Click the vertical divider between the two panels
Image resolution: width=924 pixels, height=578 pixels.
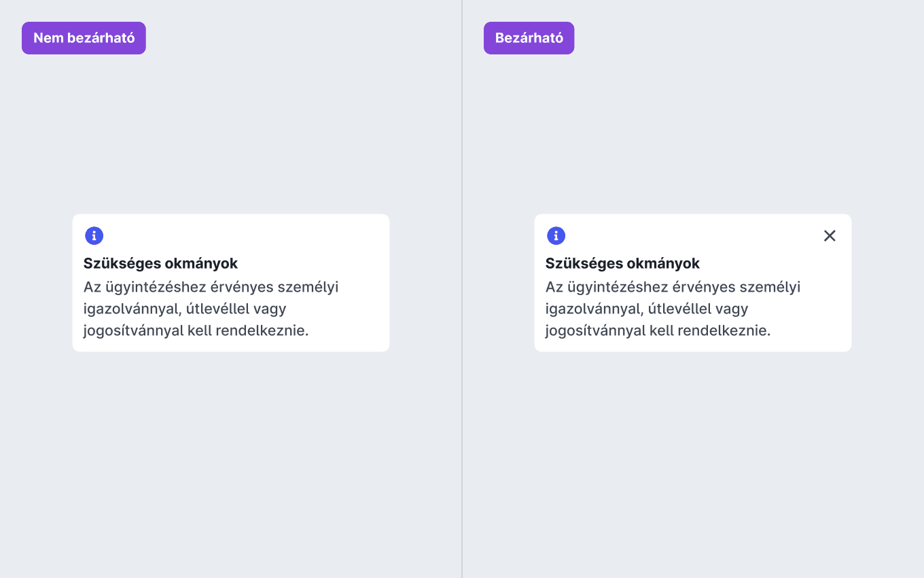click(462, 289)
